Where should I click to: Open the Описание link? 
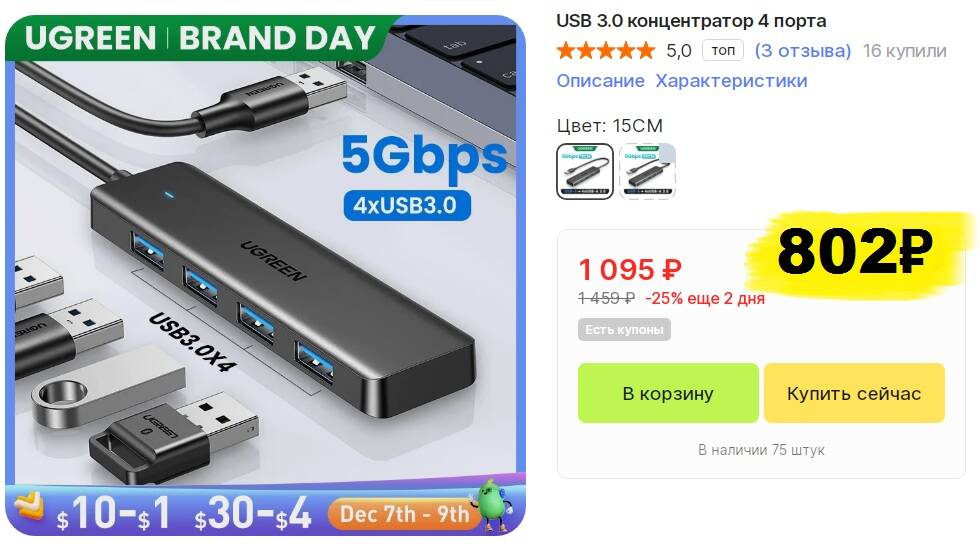click(x=600, y=81)
